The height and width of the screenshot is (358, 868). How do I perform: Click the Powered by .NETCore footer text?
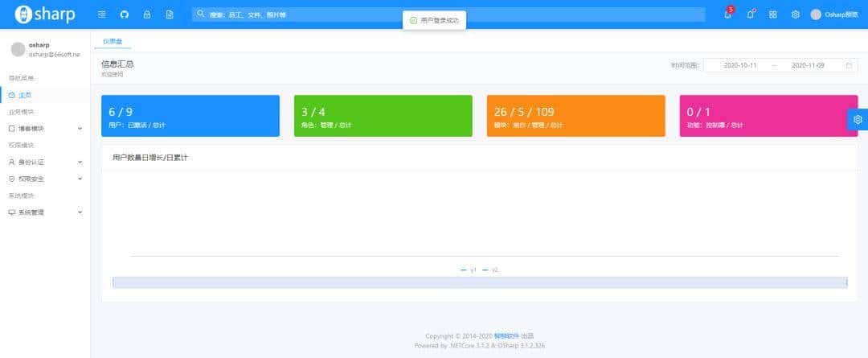(x=479, y=345)
